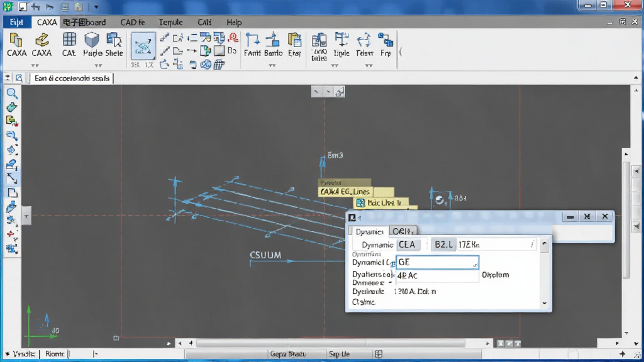Viewport: 644px width, 362px height.
Task: Open the Eipt menu tab
Action: point(16,22)
